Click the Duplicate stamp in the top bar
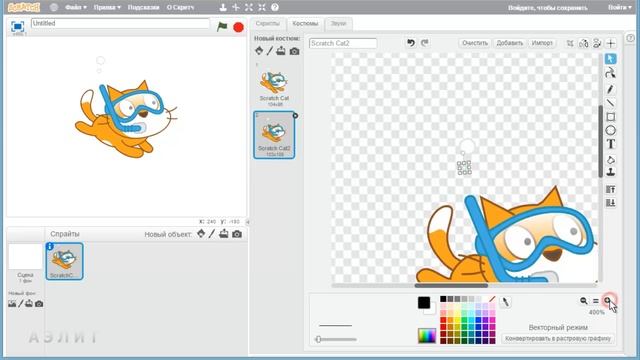Screen dimensions: 640x360 coord(223,7)
